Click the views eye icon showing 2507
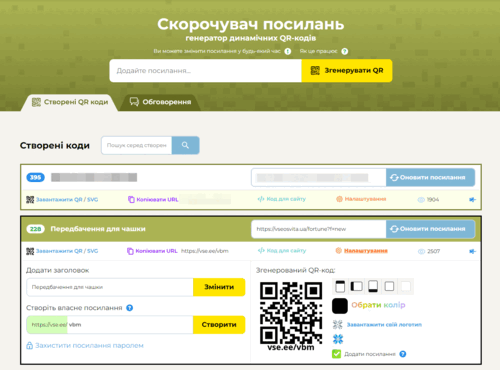 tap(421, 251)
